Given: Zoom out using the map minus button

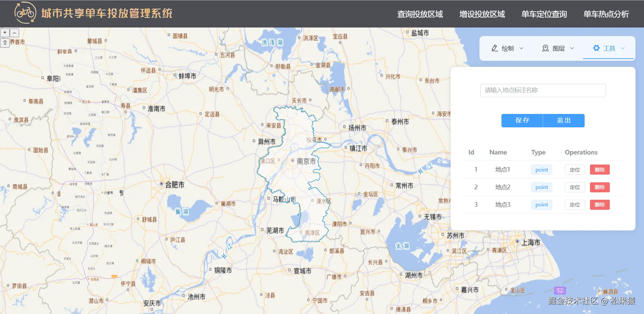Looking at the screenshot, I should [14, 33].
